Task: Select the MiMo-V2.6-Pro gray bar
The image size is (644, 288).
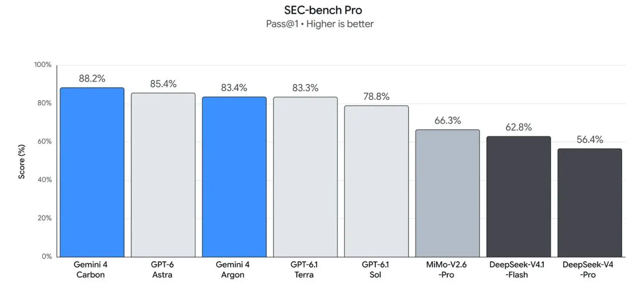Action: click(x=448, y=193)
